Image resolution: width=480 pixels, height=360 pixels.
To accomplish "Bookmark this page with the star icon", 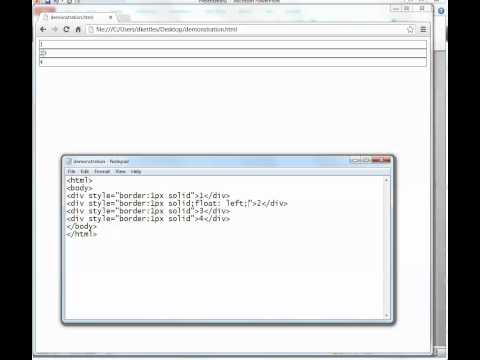I will click(410, 29).
